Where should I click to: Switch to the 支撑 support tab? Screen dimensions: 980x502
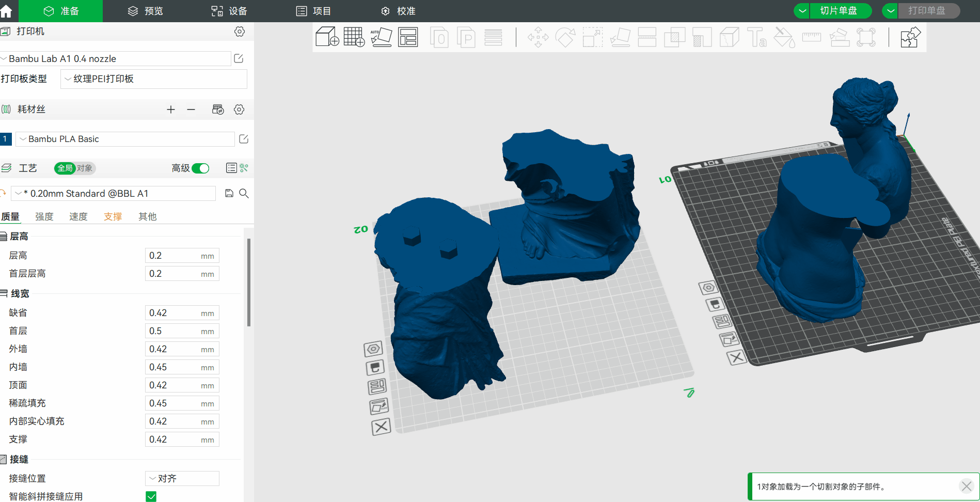113,216
